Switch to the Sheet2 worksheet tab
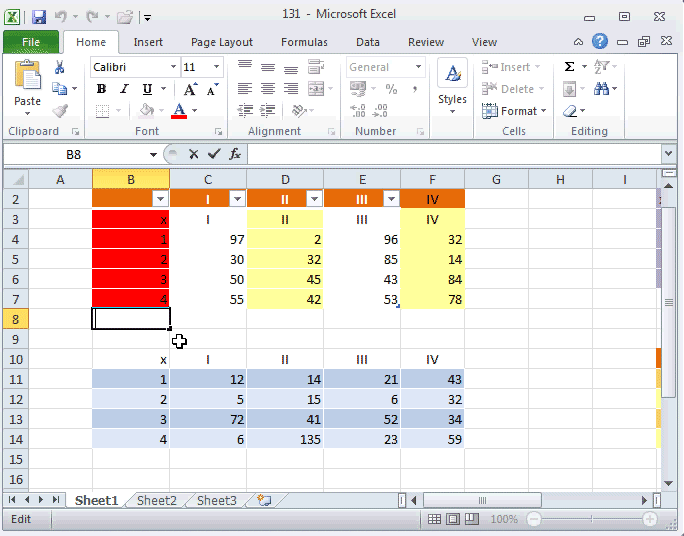This screenshot has height=536, width=684. point(156,501)
